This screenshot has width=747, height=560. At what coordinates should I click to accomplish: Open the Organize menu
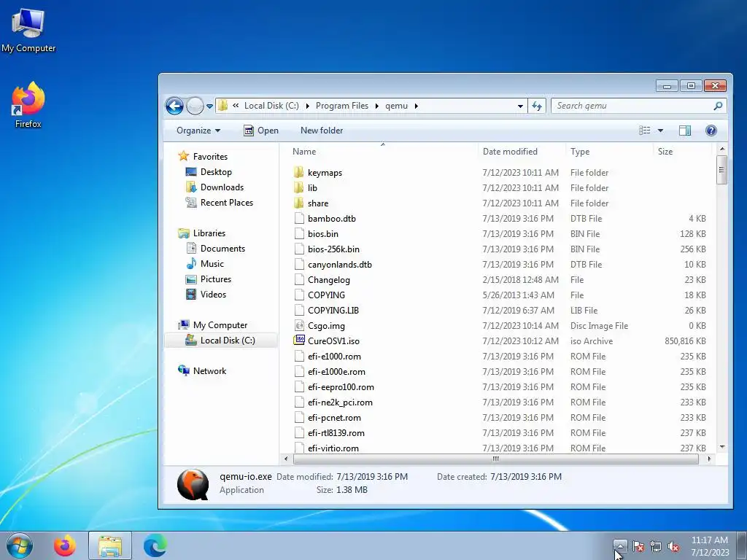pyautogui.click(x=198, y=131)
